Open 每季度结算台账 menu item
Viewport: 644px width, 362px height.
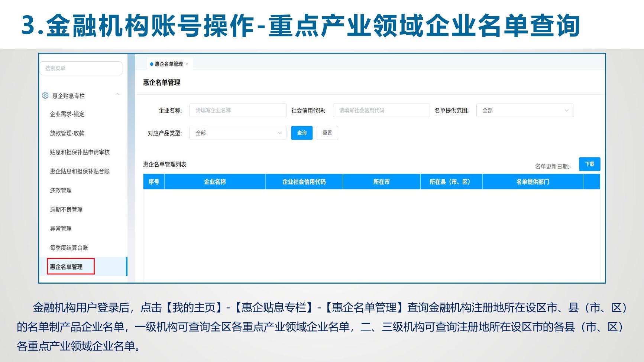[69, 248]
